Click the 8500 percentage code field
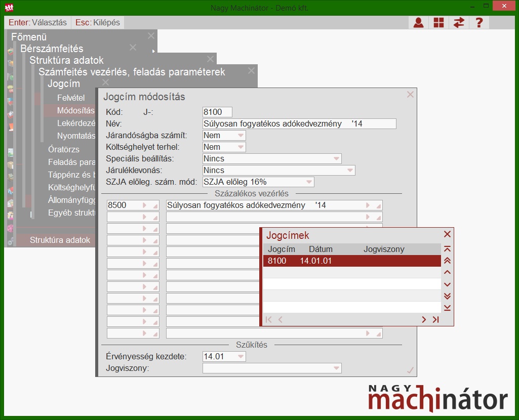The height and width of the screenshot is (420, 519). (x=133, y=205)
